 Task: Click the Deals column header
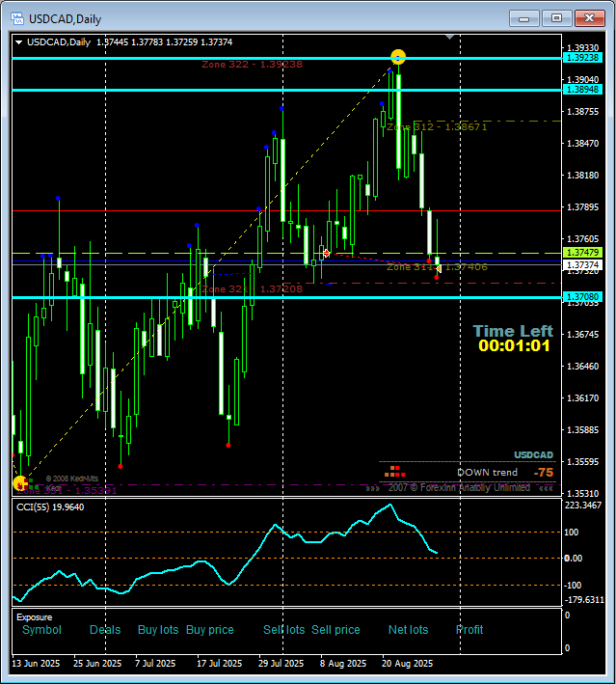click(105, 630)
